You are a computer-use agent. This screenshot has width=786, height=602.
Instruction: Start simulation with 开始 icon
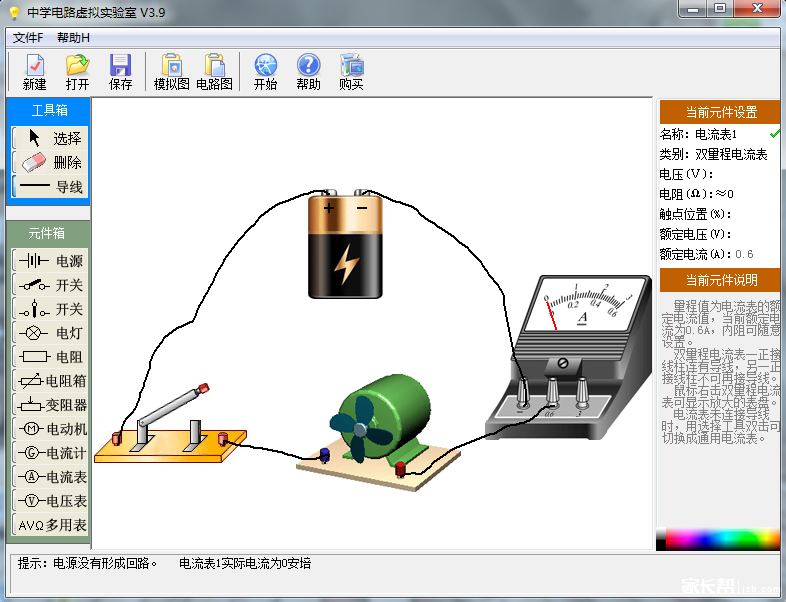pyautogui.click(x=265, y=72)
